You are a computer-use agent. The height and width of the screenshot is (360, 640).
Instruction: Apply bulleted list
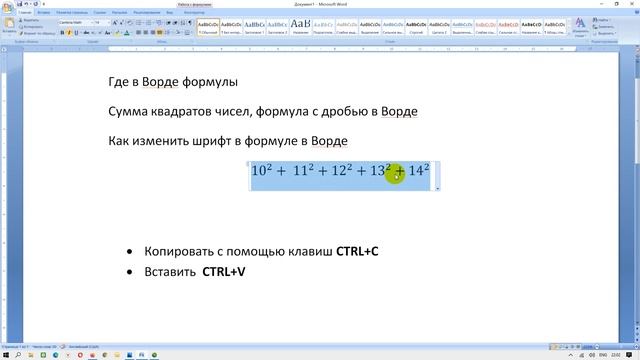click(139, 22)
